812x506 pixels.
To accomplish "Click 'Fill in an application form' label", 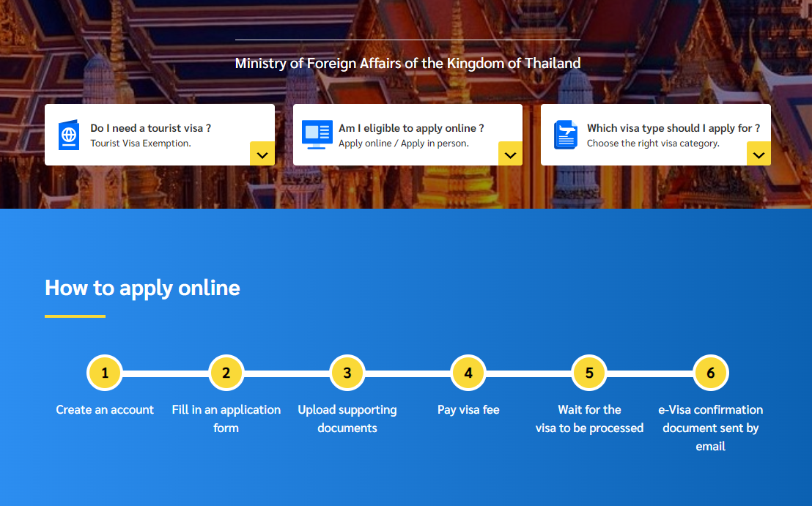I will [226, 419].
